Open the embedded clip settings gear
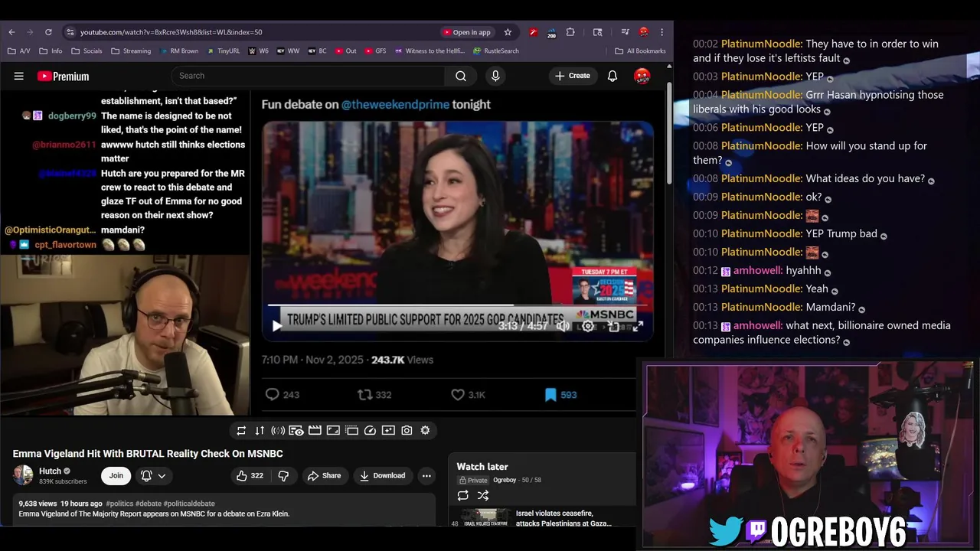The height and width of the screenshot is (551, 980). tap(588, 326)
